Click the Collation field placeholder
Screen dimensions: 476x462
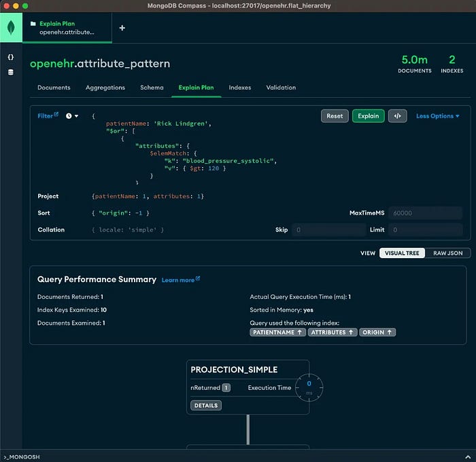point(128,230)
